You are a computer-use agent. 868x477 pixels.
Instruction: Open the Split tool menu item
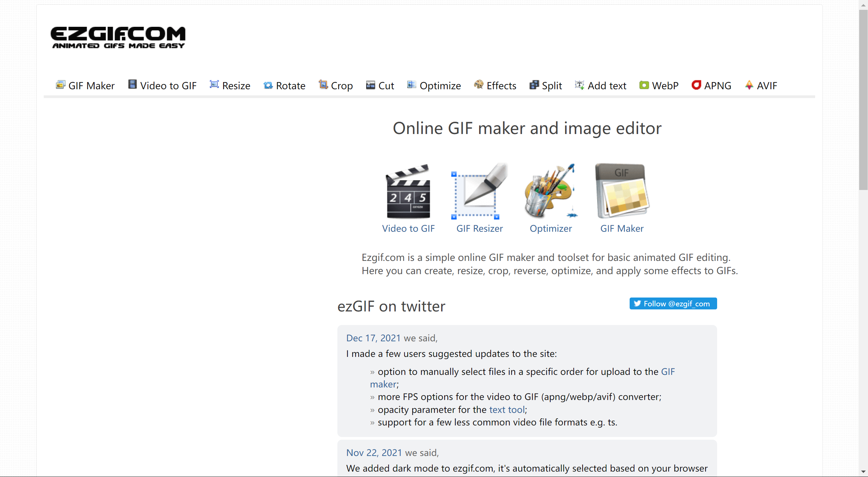(546, 85)
